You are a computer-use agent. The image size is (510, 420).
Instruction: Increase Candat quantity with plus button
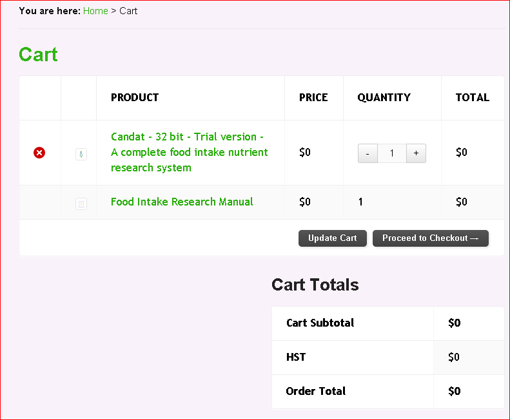tap(416, 153)
